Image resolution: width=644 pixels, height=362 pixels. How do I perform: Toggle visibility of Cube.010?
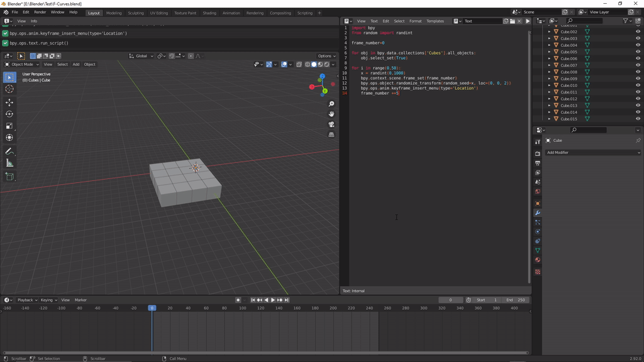coord(638,85)
